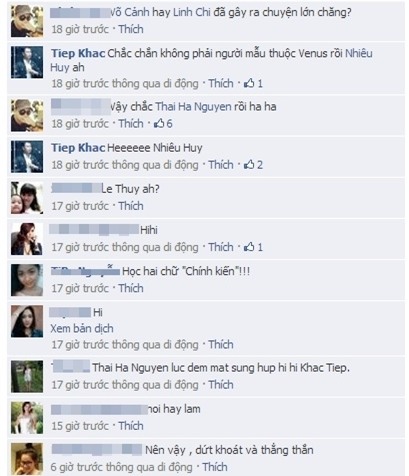Image resolution: width=409 pixels, height=476 pixels.
Task: Click Tiep Khac name on Heeeeee comment
Action: coord(78,148)
